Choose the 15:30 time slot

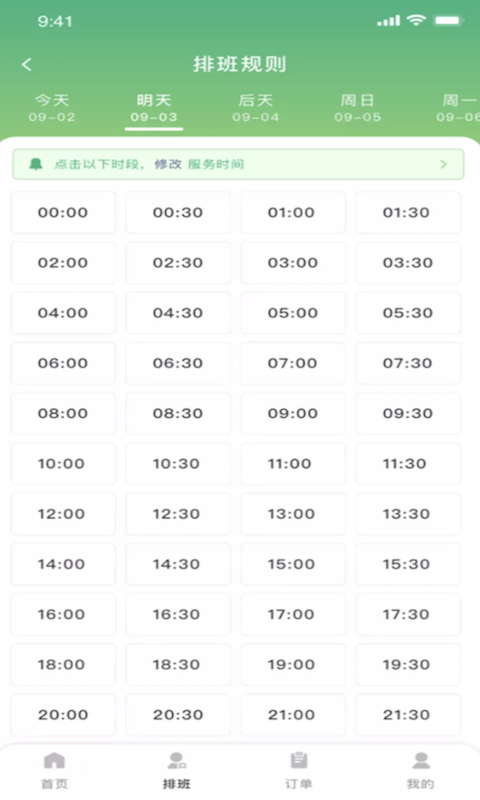[408, 564]
